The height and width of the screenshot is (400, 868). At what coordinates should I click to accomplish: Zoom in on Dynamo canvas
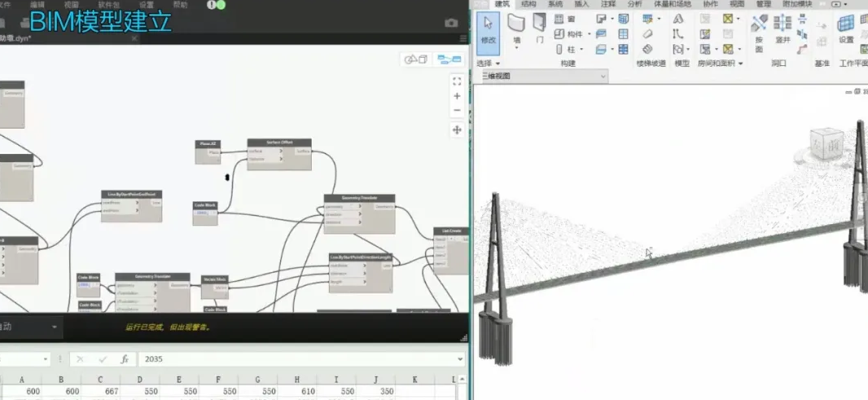coord(457,96)
